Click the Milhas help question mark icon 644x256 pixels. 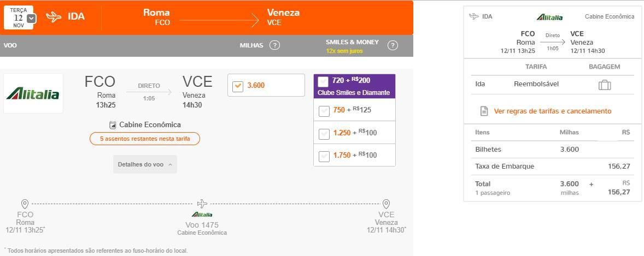[x=274, y=45]
